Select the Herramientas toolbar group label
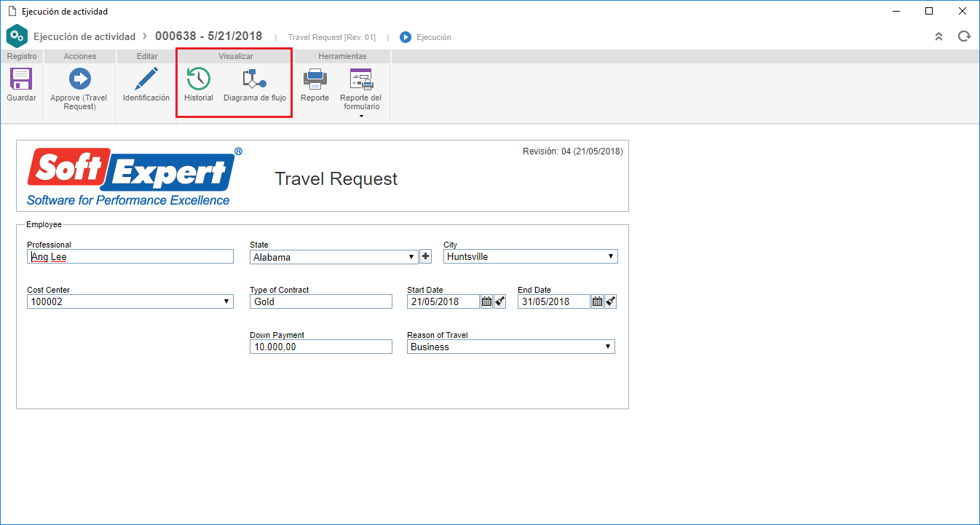Viewport: 980px width, 525px height. [342, 56]
